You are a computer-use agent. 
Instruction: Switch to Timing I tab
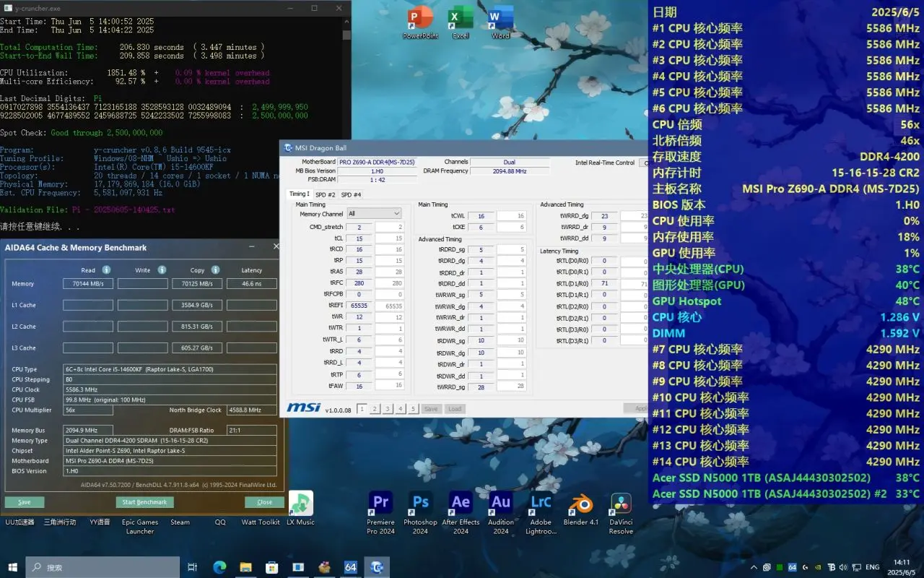click(x=299, y=194)
